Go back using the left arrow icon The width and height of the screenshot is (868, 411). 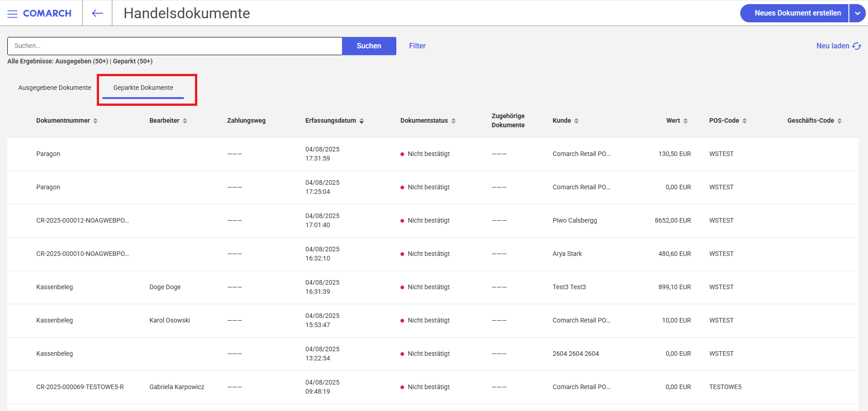click(x=97, y=13)
